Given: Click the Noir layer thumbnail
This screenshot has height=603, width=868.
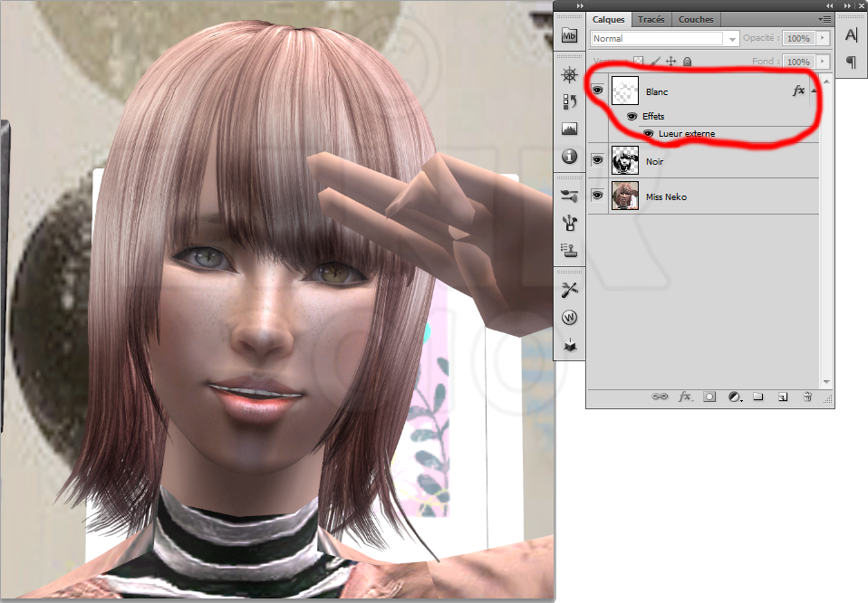Looking at the screenshot, I should coord(624,160).
